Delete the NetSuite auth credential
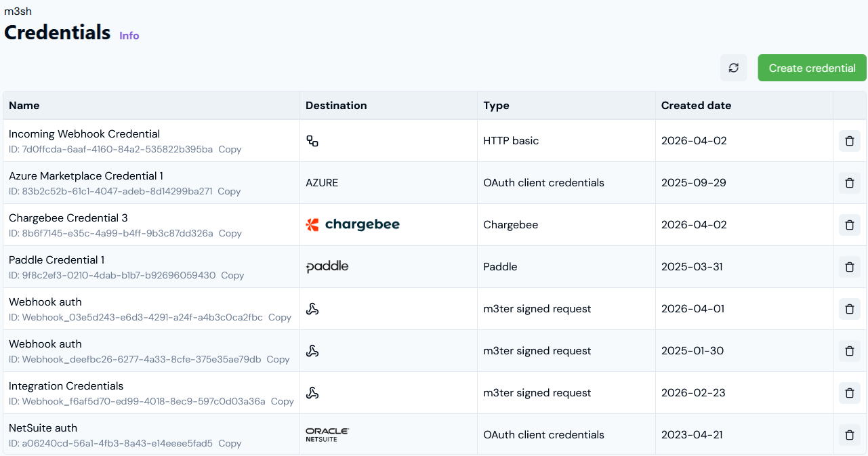Viewport: 868px width, 456px height. tap(850, 435)
